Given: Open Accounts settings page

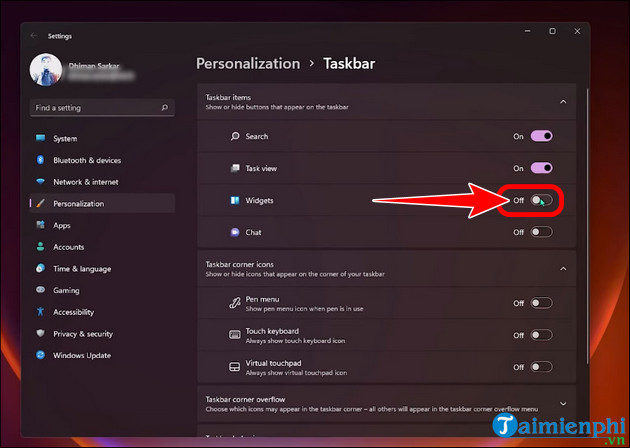Looking at the screenshot, I should (102, 247).
